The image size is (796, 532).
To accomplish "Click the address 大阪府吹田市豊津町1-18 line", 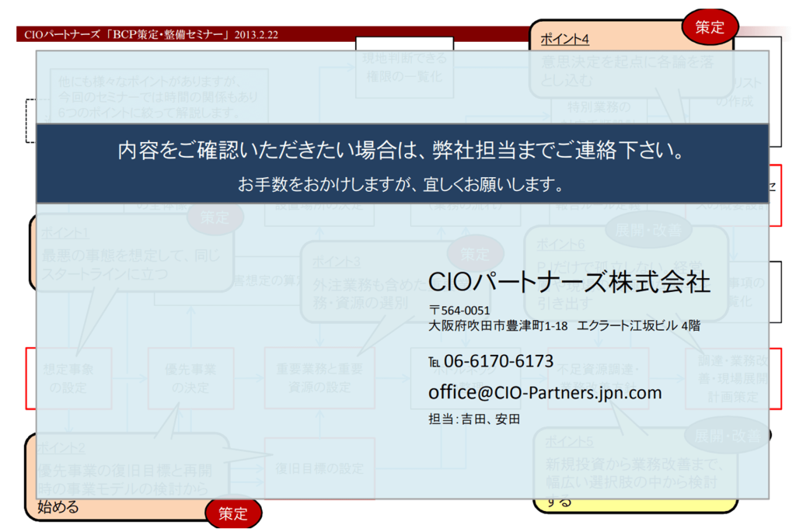I will (x=564, y=325).
